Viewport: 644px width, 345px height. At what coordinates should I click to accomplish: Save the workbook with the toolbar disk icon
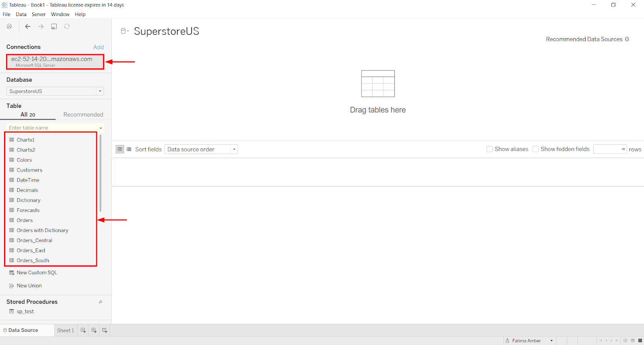(54, 27)
